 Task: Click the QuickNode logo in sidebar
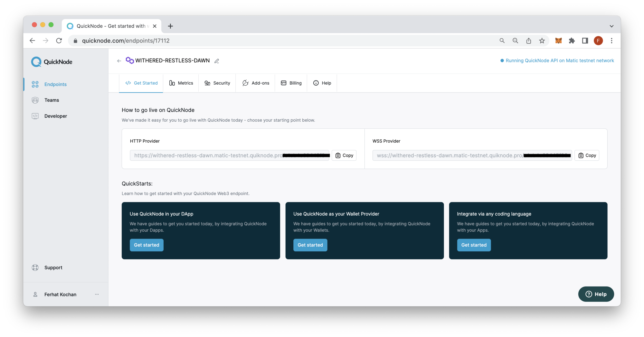(x=52, y=62)
